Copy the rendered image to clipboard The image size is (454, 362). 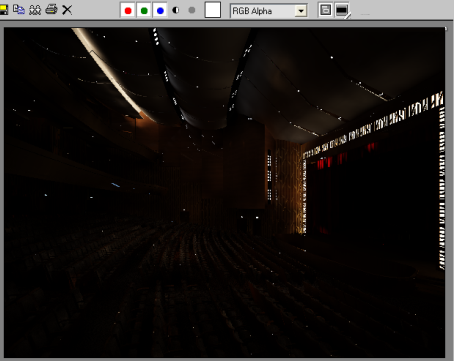pos(19,10)
